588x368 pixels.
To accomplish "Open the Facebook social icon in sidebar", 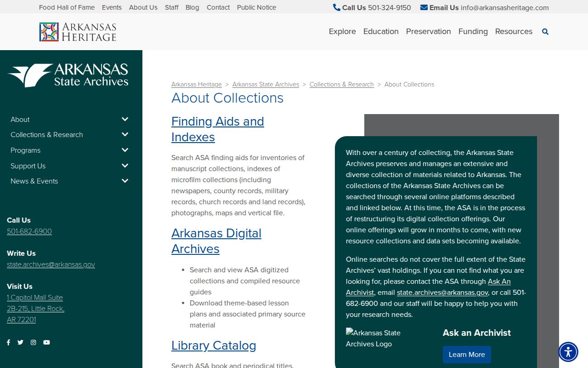I will 8,342.
